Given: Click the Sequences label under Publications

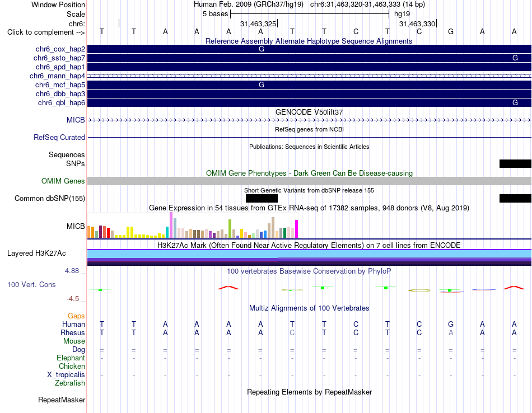Looking at the screenshot, I should coord(67,154).
